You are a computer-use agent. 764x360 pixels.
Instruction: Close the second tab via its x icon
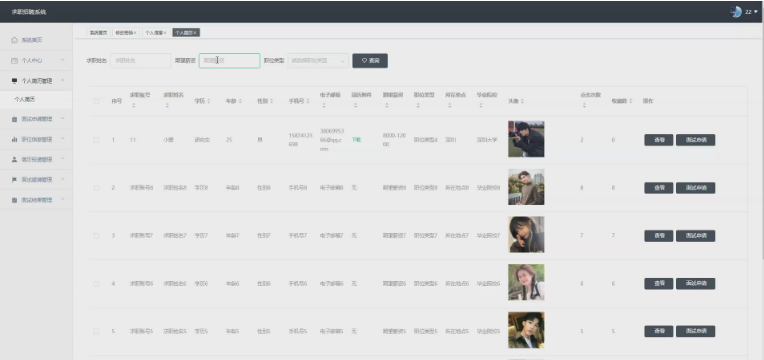(x=135, y=33)
